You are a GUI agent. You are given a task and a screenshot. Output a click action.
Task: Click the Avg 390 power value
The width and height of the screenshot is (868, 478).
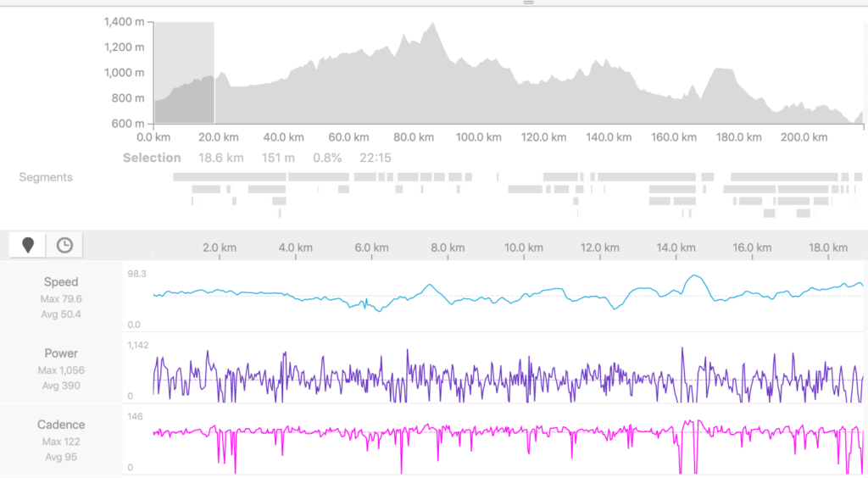[x=61, y=386]
